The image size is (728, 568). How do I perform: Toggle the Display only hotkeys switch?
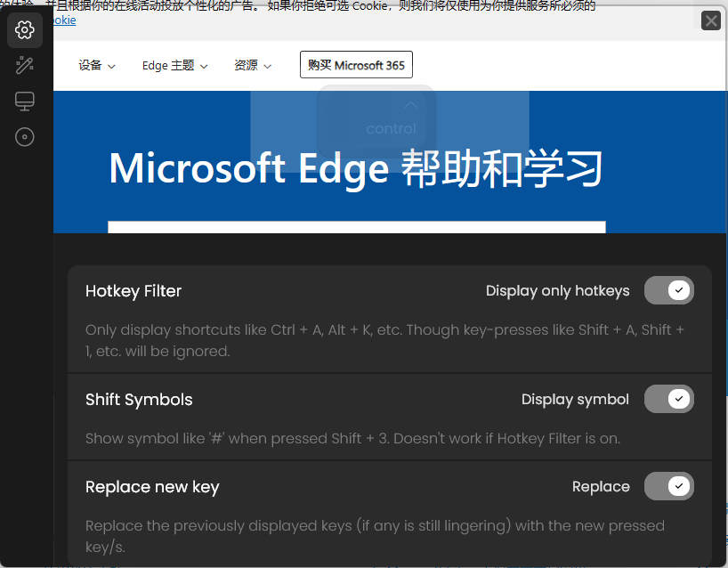pyautogui.click(x=669, y=290)
